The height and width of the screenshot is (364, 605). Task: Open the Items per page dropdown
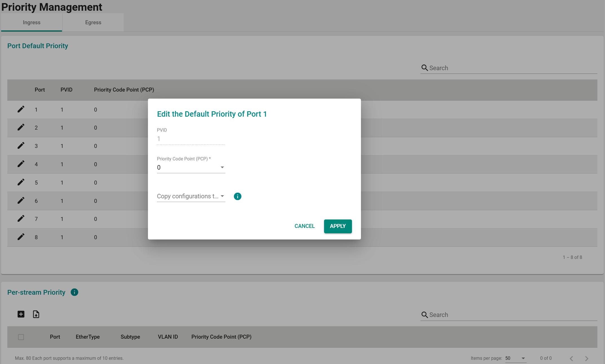coord(515,358)
